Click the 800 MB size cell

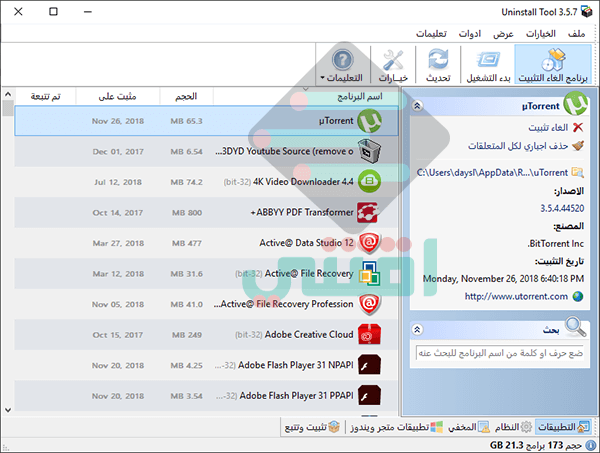click(187, 213)
